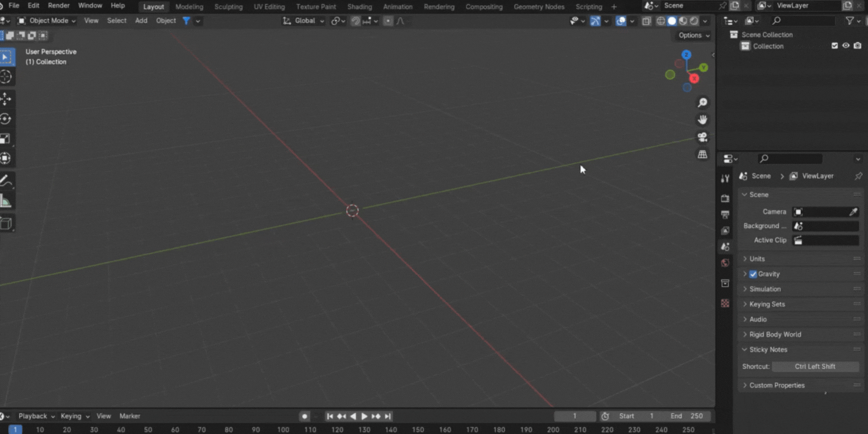Open the Object Mode dropdown
This screenshot has width=868, height=434.
point(47,21)
